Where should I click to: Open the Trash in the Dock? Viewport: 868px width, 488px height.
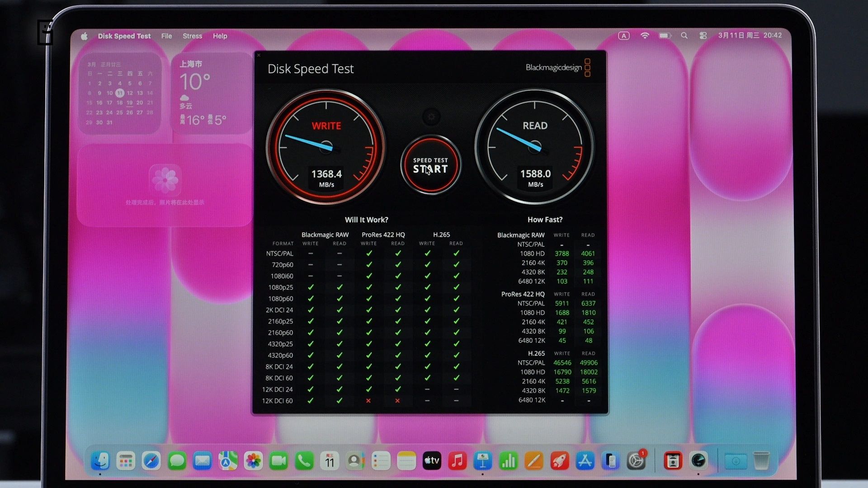(761, 461)
